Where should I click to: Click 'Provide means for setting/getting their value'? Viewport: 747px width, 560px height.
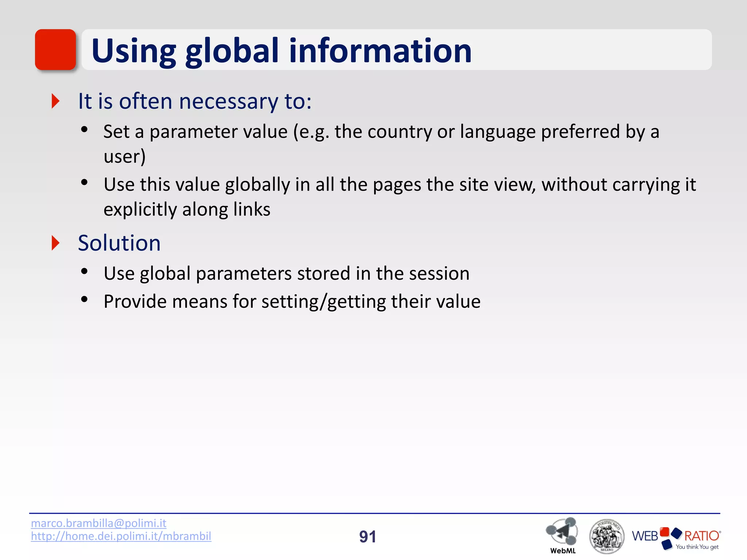[292, 302]
